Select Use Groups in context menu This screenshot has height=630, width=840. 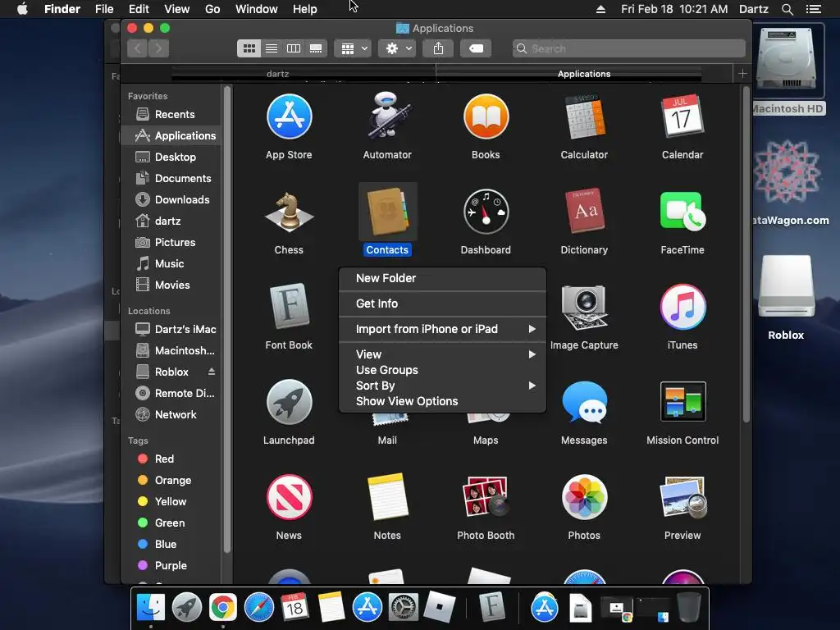pyautogui.click(x=442, y=370)
